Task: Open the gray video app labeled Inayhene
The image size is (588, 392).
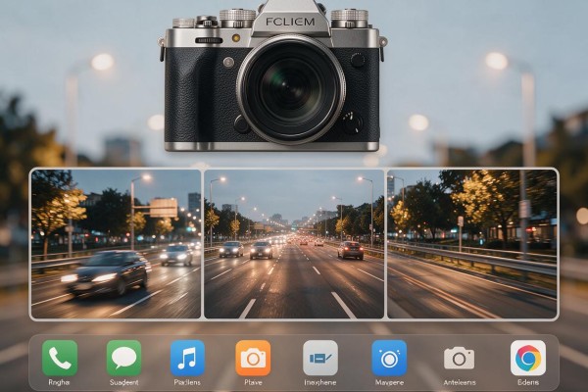Action: pyautogui.click(x=320, y=358)
